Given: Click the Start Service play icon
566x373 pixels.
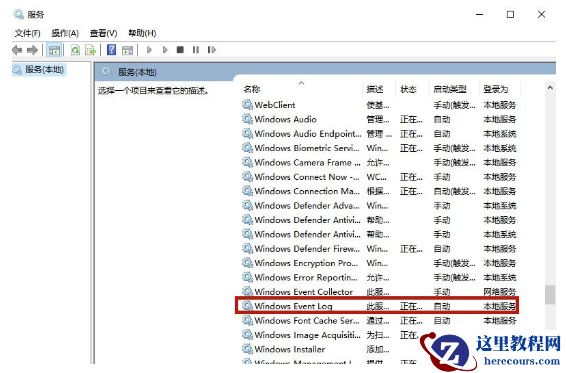Looking at the screenshot, I should pyautogui.click(x=149, y=50).
